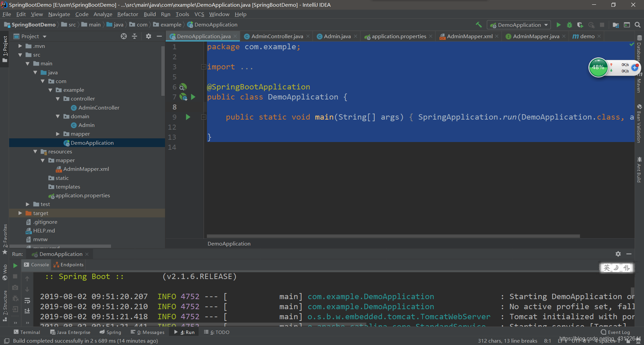Toggle soft-wrap in the console
The image size is (644, 345).
click(x=27, y=300)
